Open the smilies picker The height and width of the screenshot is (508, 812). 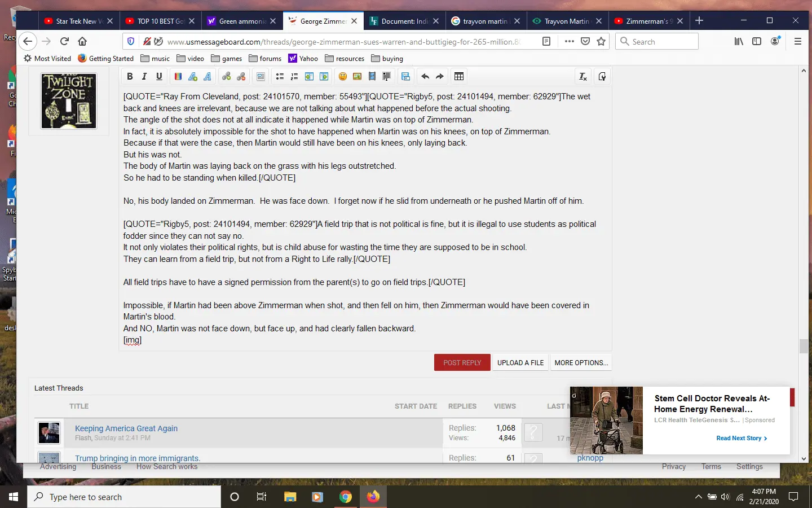(343, 77)
